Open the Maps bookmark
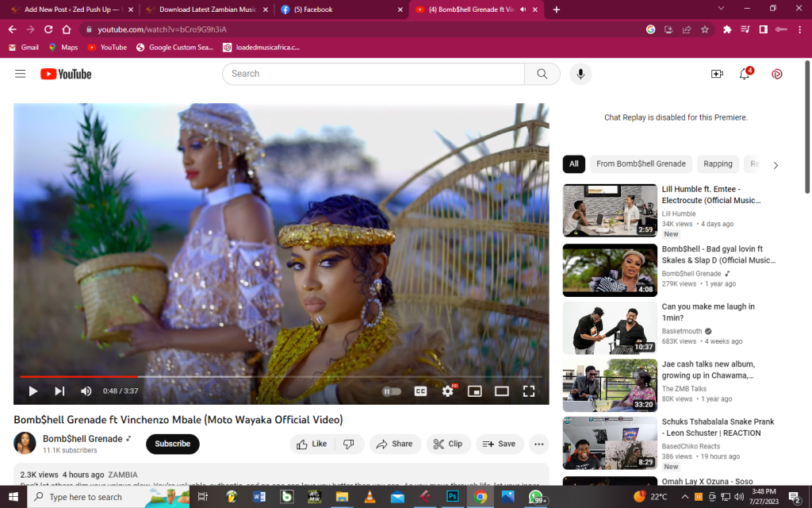This screenshot has width=812, height=508. (63, 47)
